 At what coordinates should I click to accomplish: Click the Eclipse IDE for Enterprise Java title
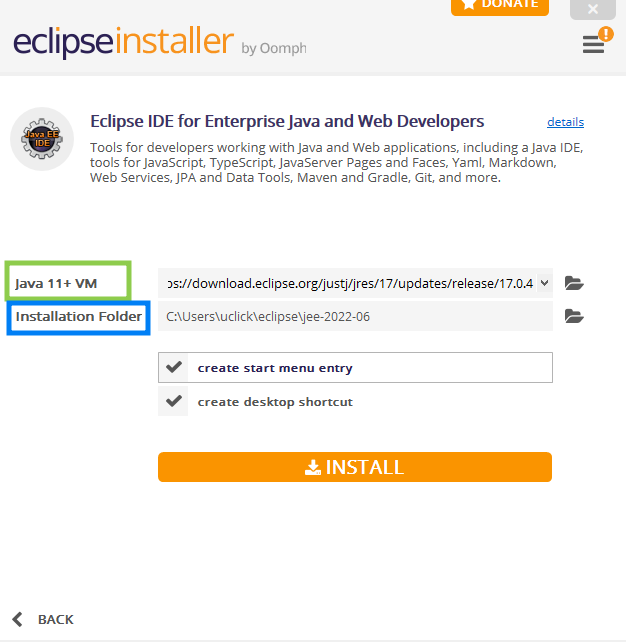[x=287, y=122]
